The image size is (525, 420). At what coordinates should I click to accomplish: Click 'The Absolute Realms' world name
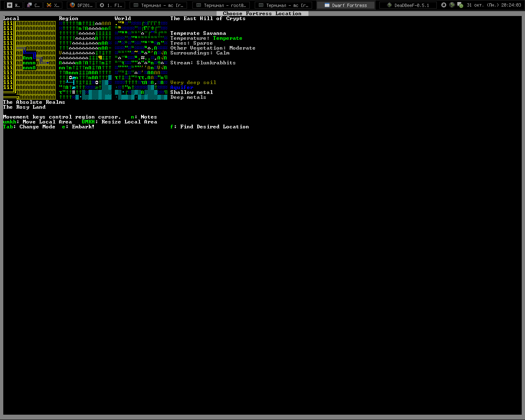coord(34,102)
